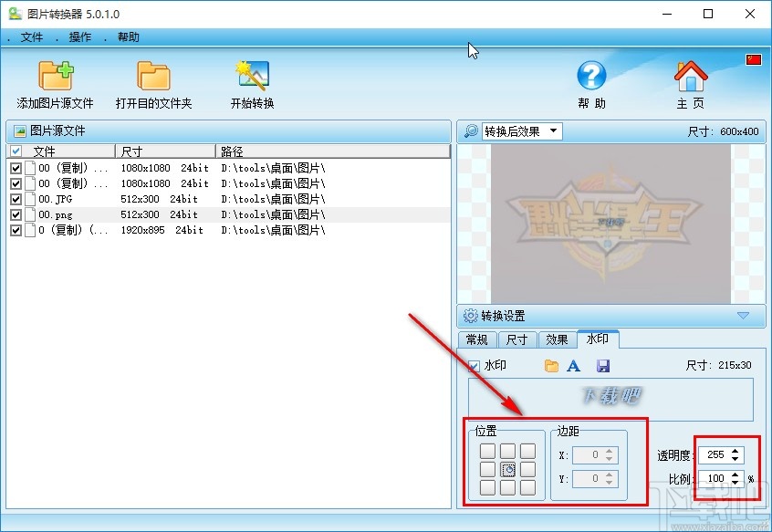Minimize the 图片转换器 window

667,14
